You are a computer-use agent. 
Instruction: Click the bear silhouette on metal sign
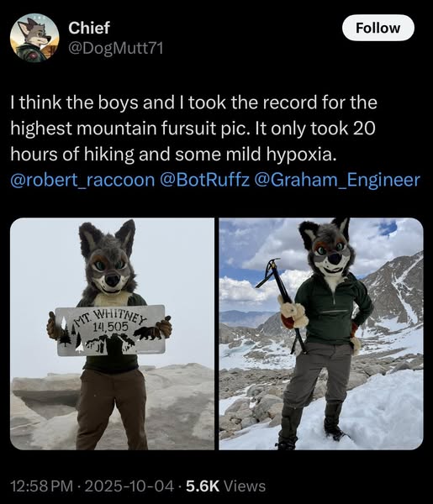click(147, 333)
